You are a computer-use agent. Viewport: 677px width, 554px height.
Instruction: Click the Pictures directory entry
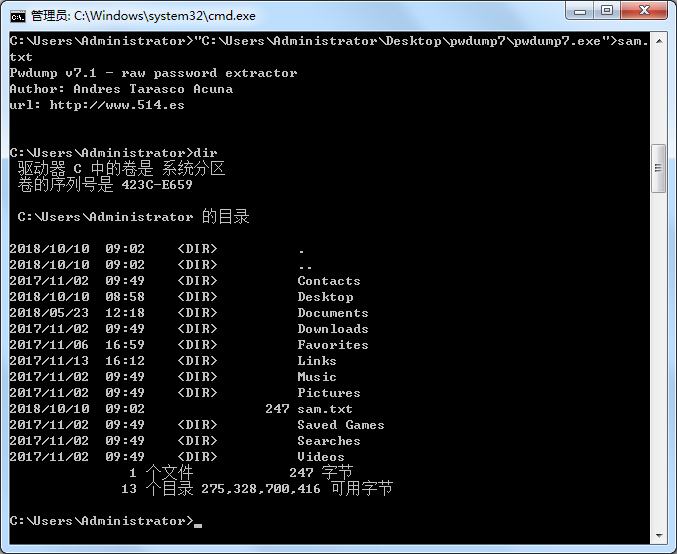point(329,393)
